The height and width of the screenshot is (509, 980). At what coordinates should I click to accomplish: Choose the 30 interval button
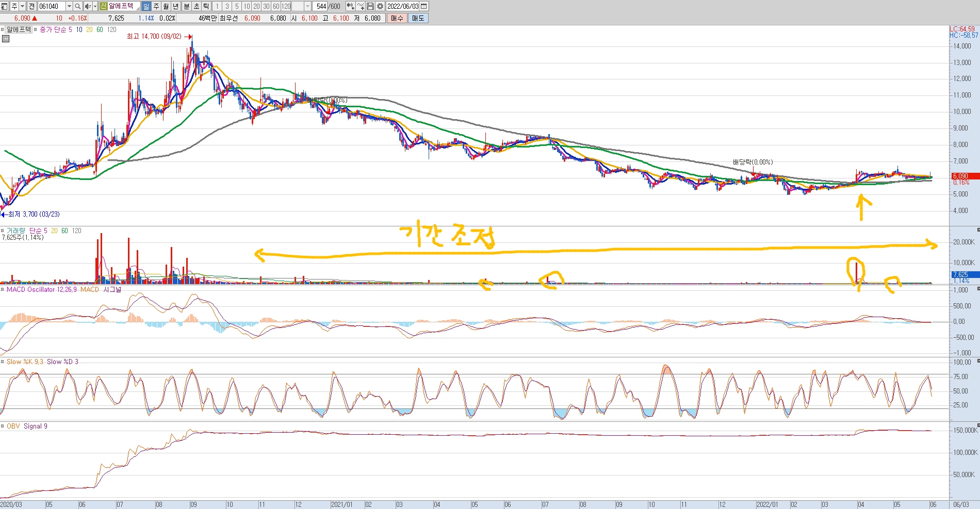[x=266, y=6]
